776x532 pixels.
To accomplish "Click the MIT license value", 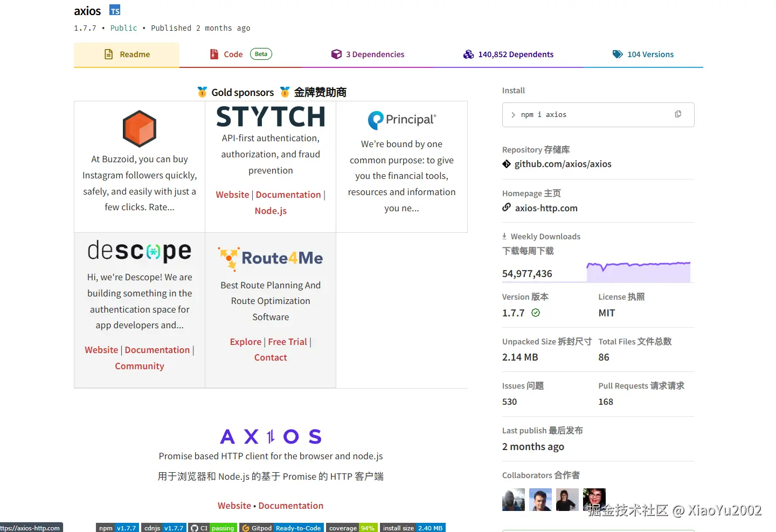I will pyautogui.click(x=606, y=313).
